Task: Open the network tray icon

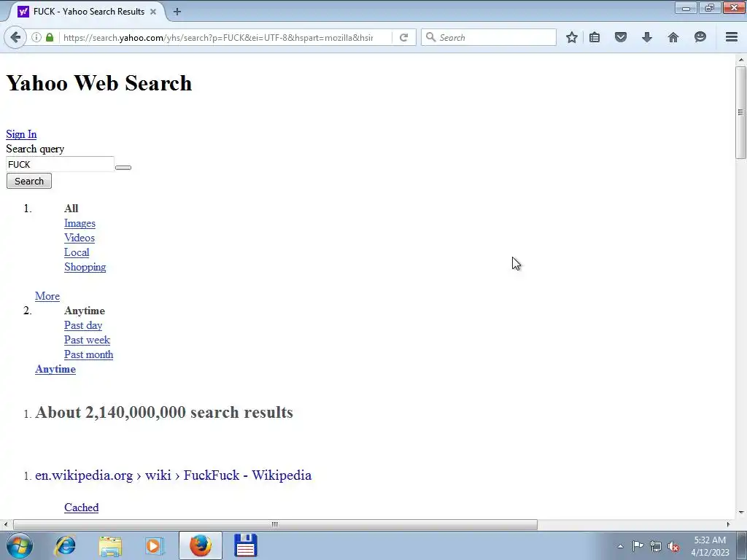Action: pos(656,546)
